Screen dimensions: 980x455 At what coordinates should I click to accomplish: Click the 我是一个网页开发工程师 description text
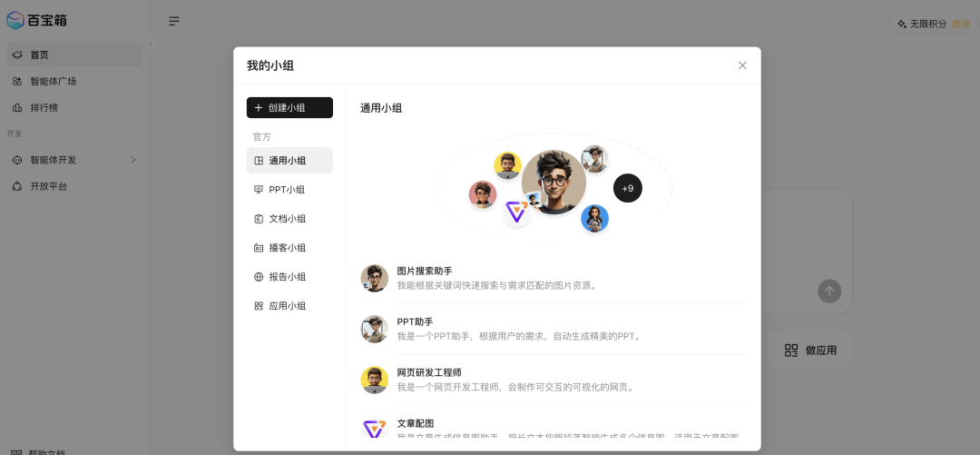[x=517, y=388]
